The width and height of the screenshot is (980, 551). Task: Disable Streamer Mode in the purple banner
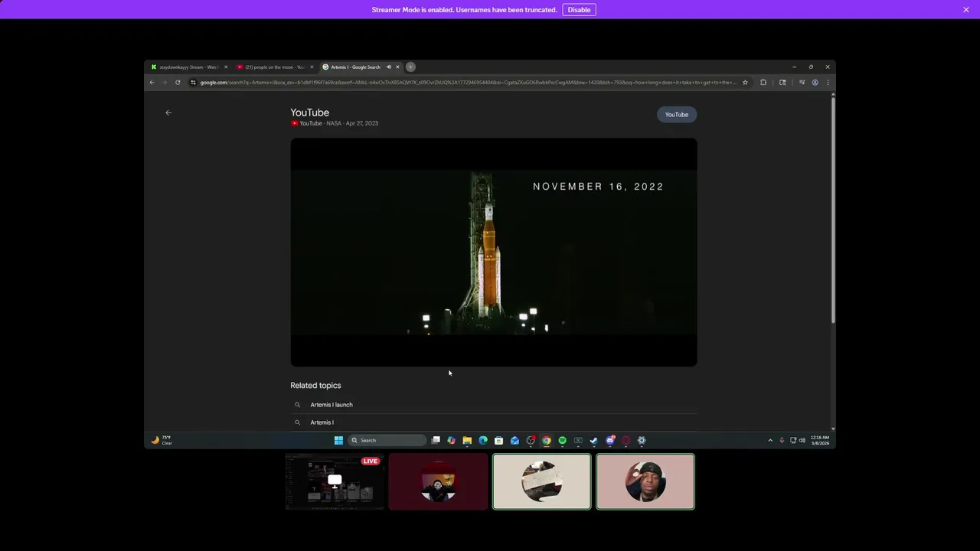pyautogui.click(x=579, y=10)
